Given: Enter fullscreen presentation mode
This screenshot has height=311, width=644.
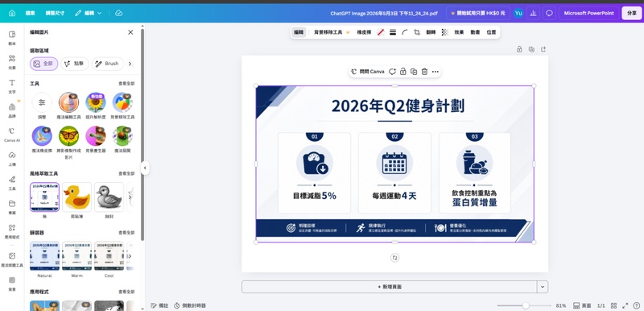Looking at the screenshot, I should [x=625, y=305].
